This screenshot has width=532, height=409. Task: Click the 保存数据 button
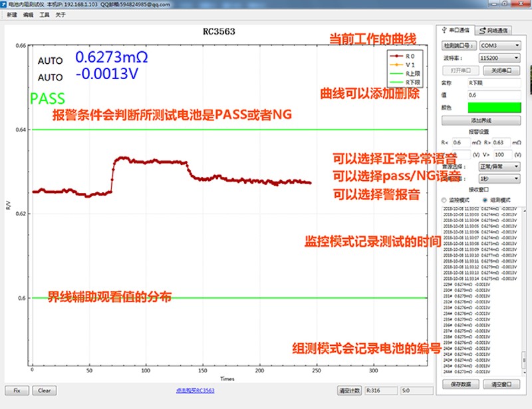pos(461,384)
